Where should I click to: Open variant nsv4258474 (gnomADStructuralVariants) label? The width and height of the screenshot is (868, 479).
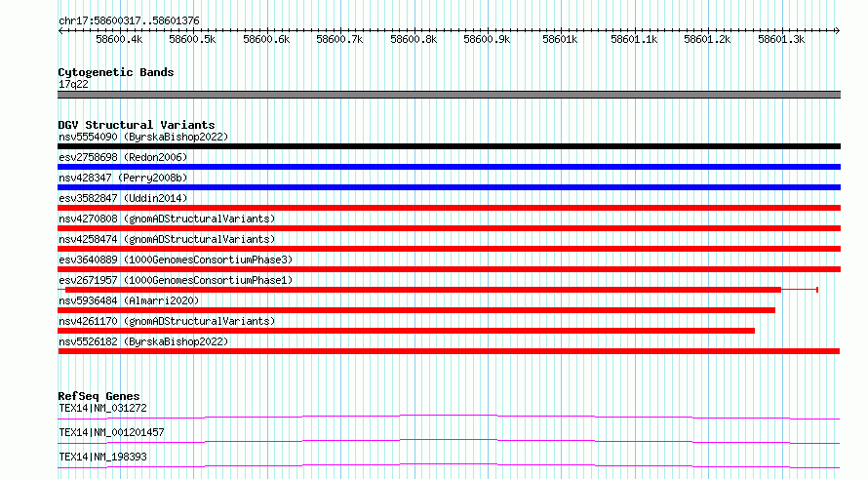(x=167, y=239)
